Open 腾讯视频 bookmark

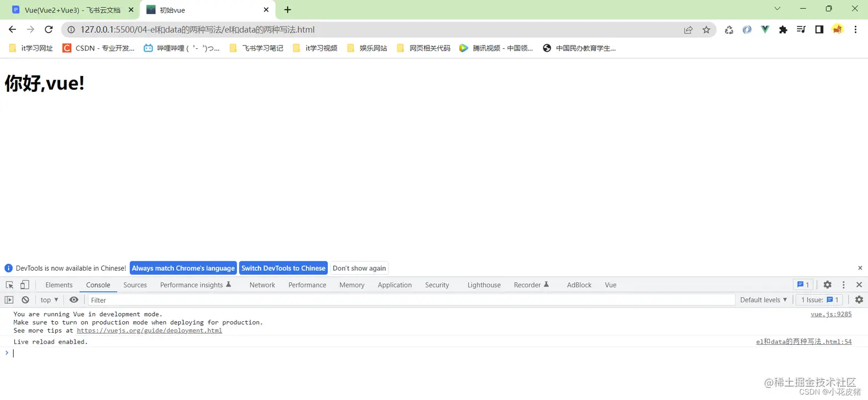click(x=496, y=48)
